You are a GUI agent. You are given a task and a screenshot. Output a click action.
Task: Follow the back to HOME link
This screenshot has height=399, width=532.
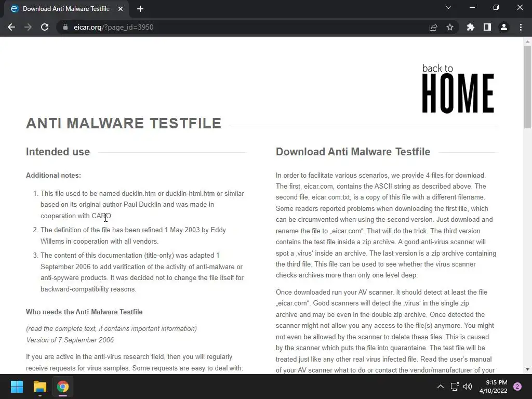click(458, 88)
